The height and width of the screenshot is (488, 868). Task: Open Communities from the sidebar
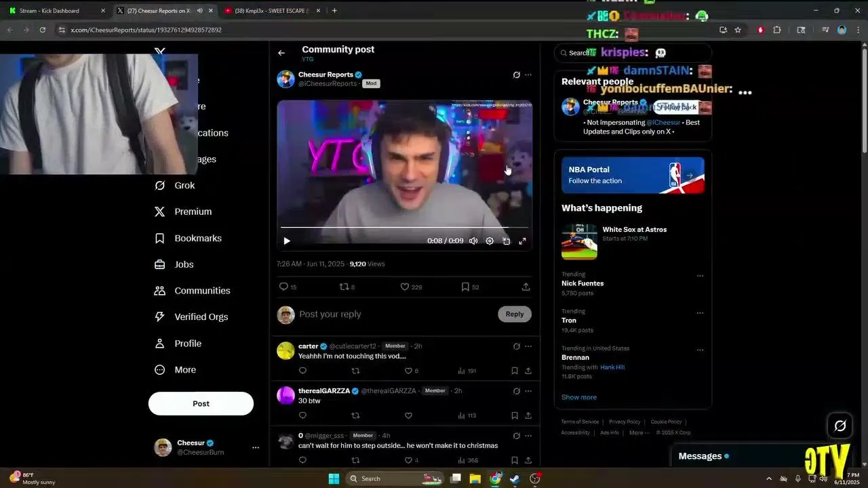point(193,290)
